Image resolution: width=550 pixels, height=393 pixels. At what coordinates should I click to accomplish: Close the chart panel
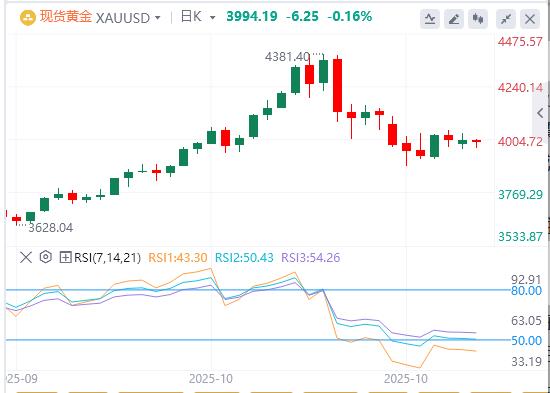(x=530, y=19)
